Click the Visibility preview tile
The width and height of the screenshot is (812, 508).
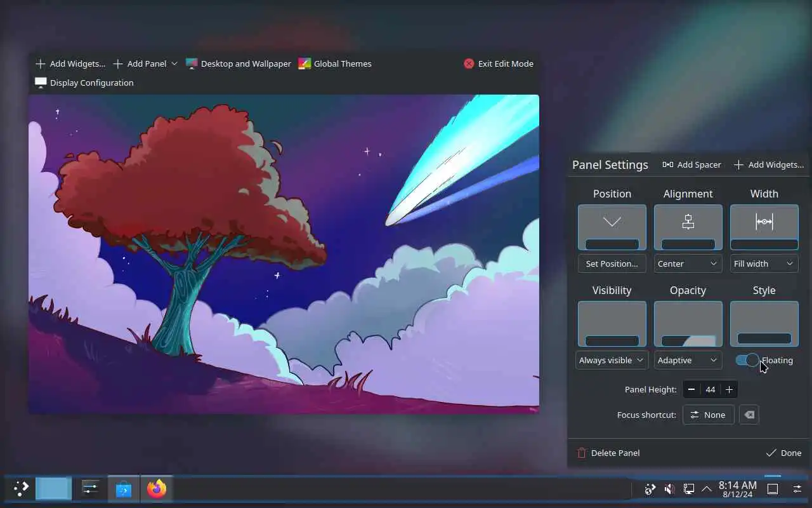(x=612, y=324)
